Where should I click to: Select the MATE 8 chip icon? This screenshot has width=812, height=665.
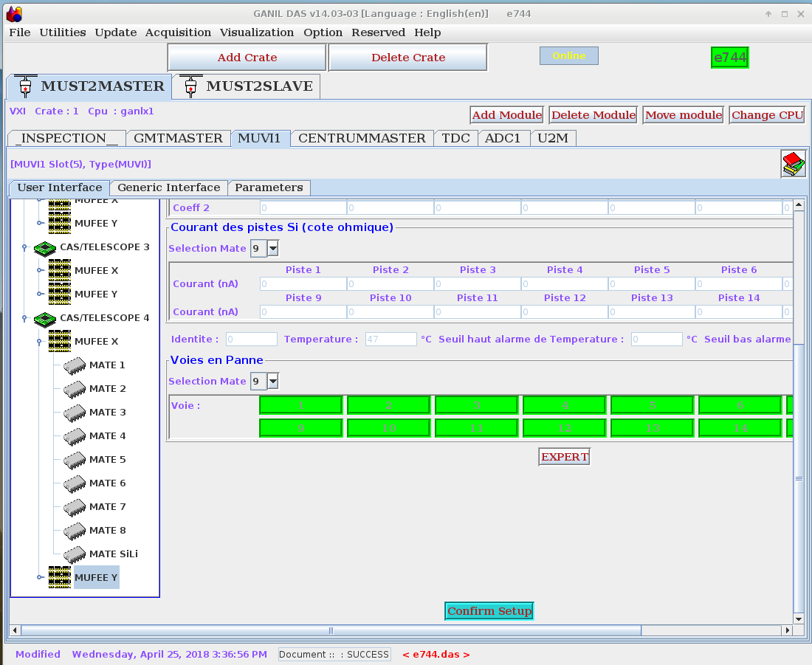click(75, 531)
